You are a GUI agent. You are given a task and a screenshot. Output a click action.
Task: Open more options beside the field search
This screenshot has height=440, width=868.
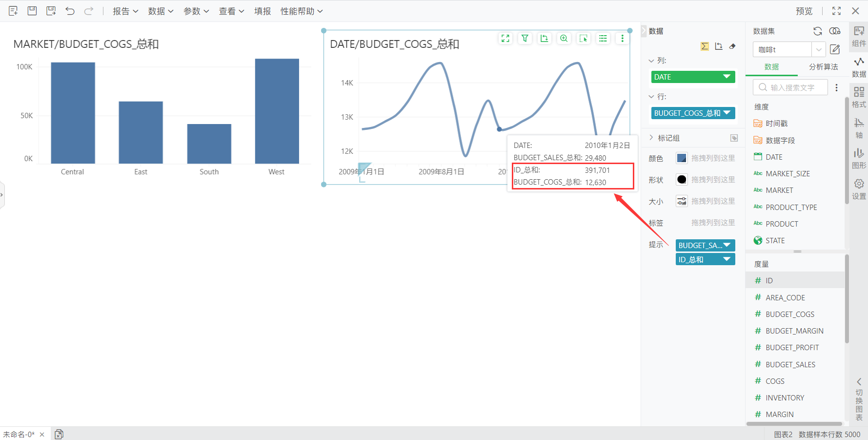pyautogui.click(x=836, y=87)
